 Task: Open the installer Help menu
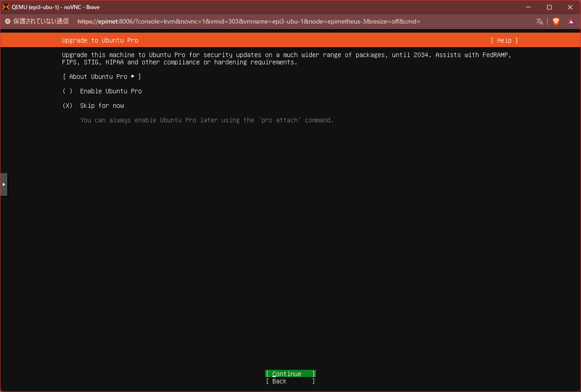(504, 40)
